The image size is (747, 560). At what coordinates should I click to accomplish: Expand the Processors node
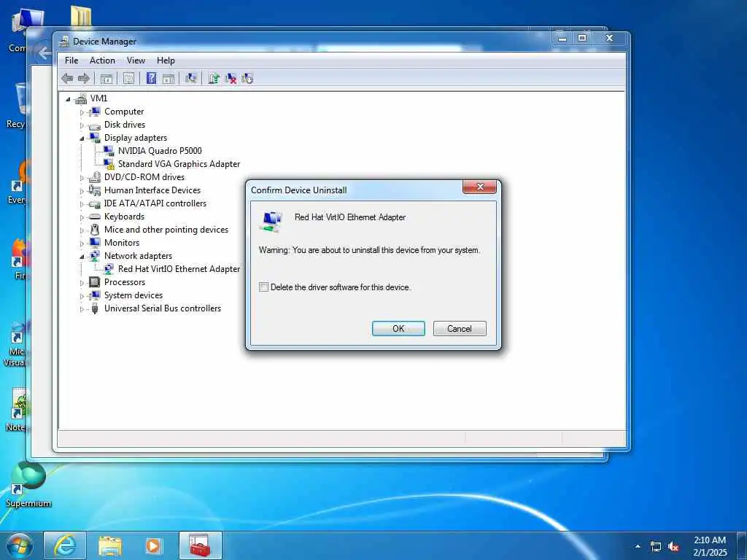82,284
